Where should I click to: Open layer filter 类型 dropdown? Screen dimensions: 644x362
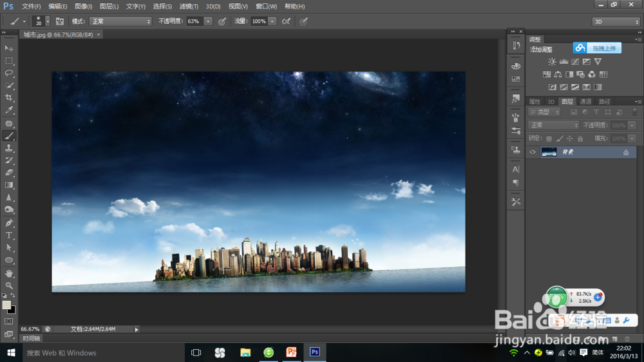point(544,112)
